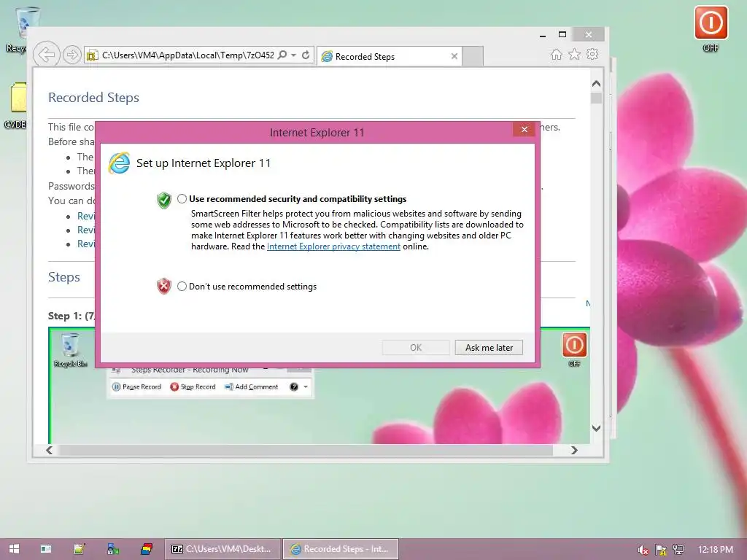
Task: Click the 12:18 PM clock
Action: [715, 549]
